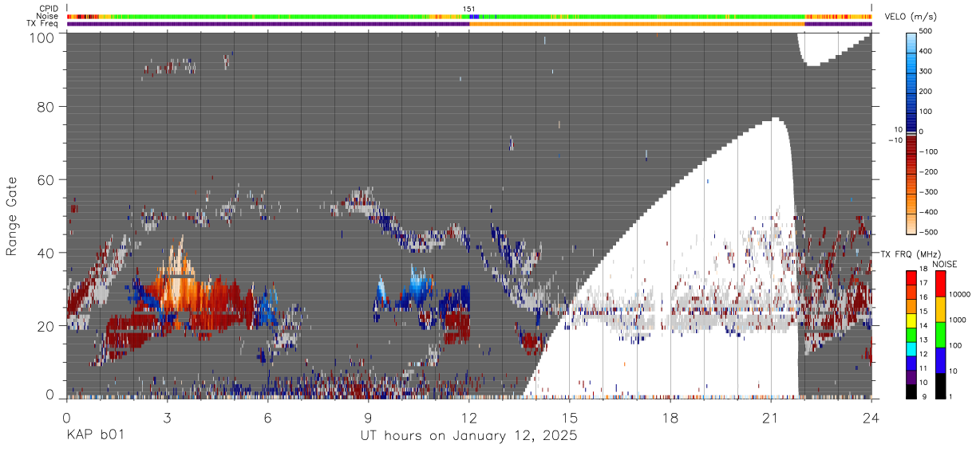Click the yellow segment of the NOISE color bar
This screenshot has height=452, width=980.
click(x=941, y=309)
